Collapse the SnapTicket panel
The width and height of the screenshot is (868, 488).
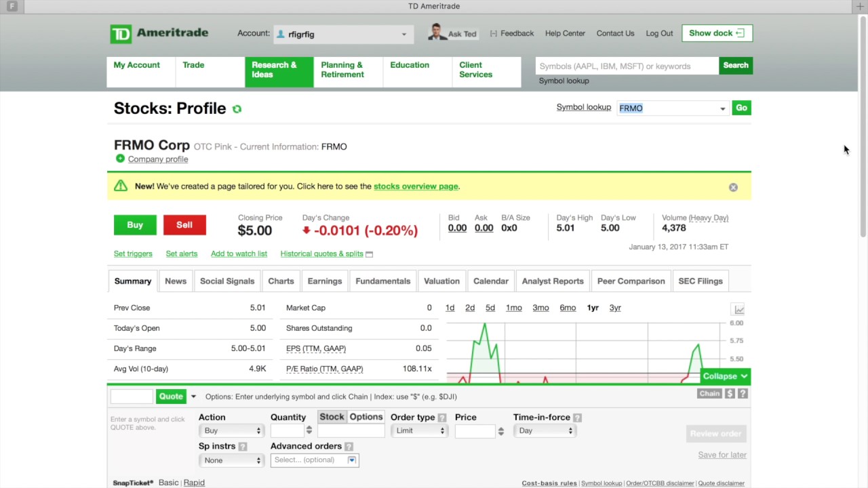(725, 376)
